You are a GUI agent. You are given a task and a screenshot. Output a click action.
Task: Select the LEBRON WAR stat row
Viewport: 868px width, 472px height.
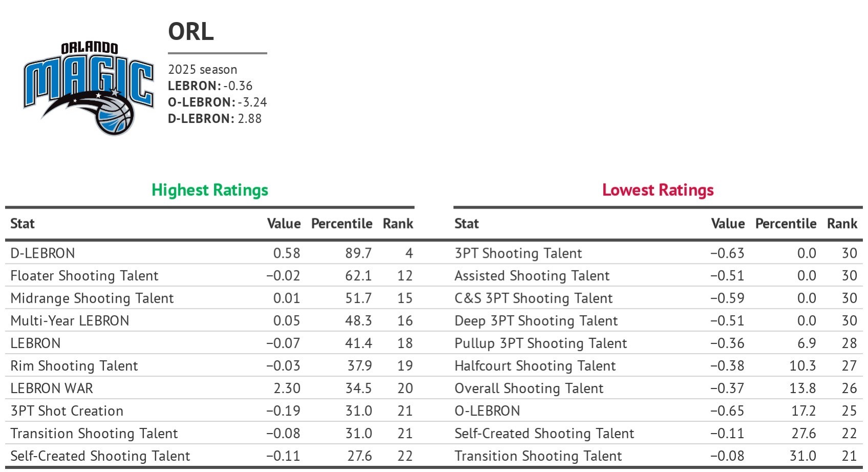click(52, 388)
